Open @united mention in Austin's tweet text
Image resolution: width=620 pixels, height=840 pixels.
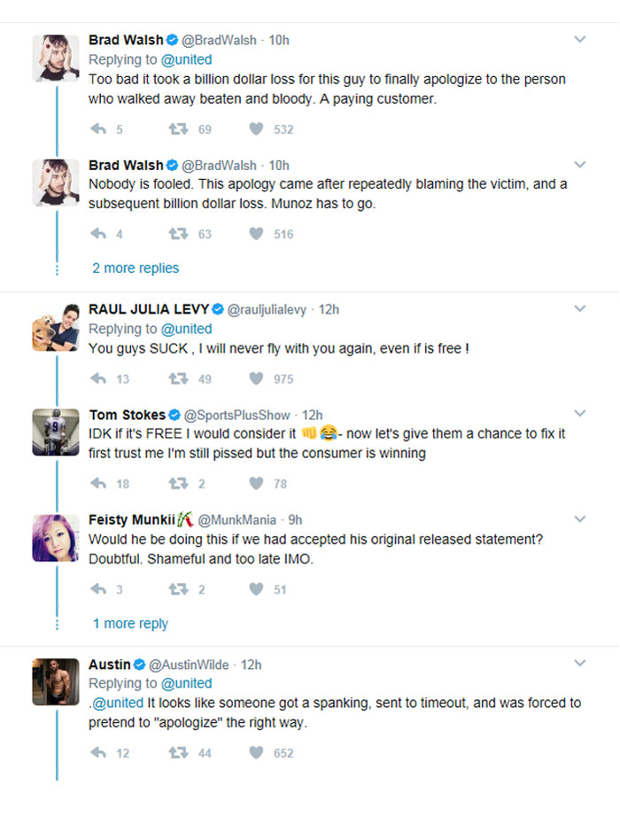coord(119,703)
